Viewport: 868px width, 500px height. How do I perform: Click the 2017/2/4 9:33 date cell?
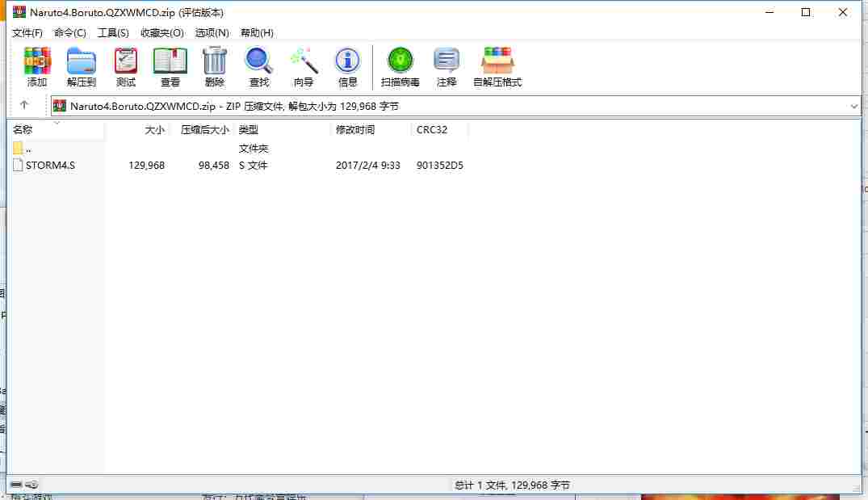tap(367, 165)
